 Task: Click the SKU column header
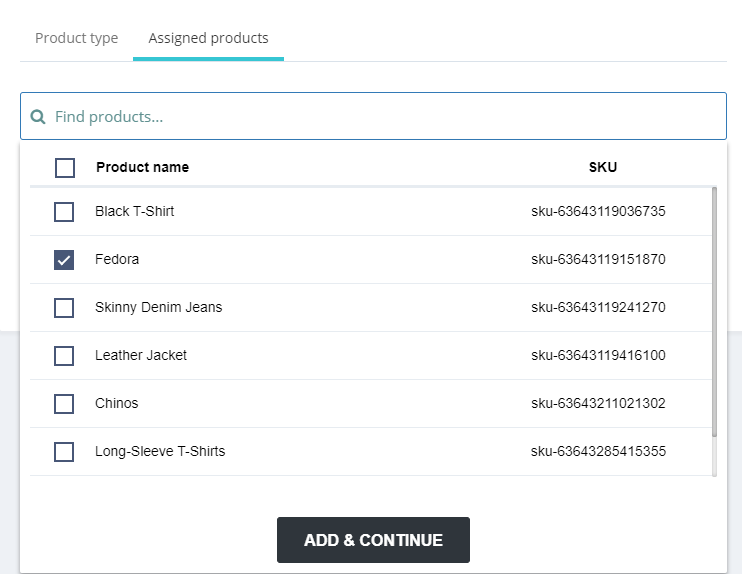coord(602,167)
